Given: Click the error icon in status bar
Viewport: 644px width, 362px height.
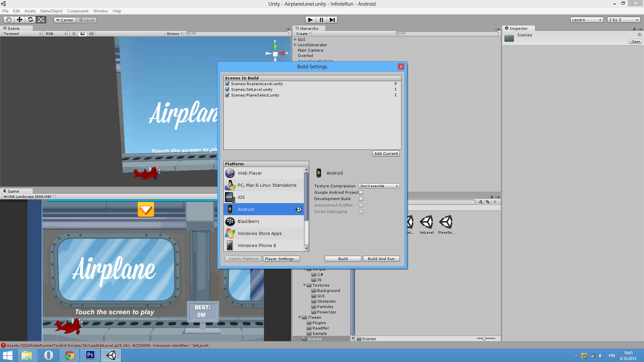Looking at the screenshot, I should 3,345.
